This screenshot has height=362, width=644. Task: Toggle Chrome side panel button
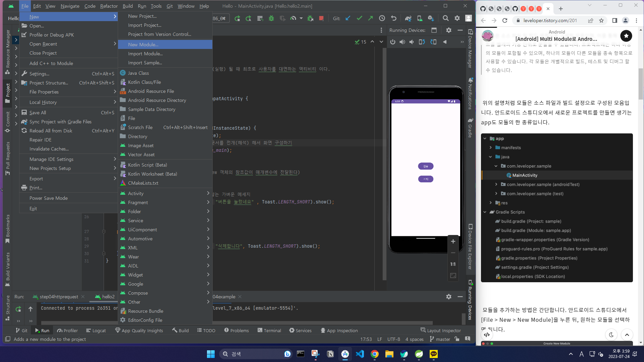[614, 20]
